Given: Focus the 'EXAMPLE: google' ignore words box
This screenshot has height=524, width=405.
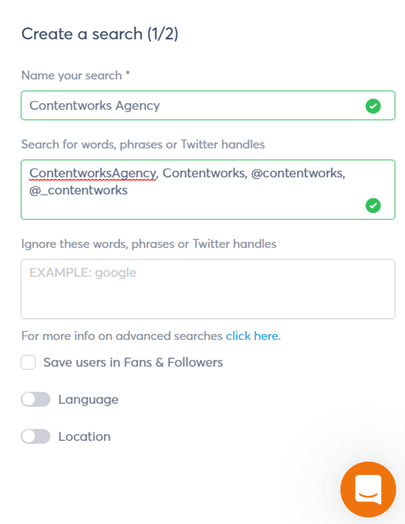Looking at the screenshot, I should coord(208,289).
